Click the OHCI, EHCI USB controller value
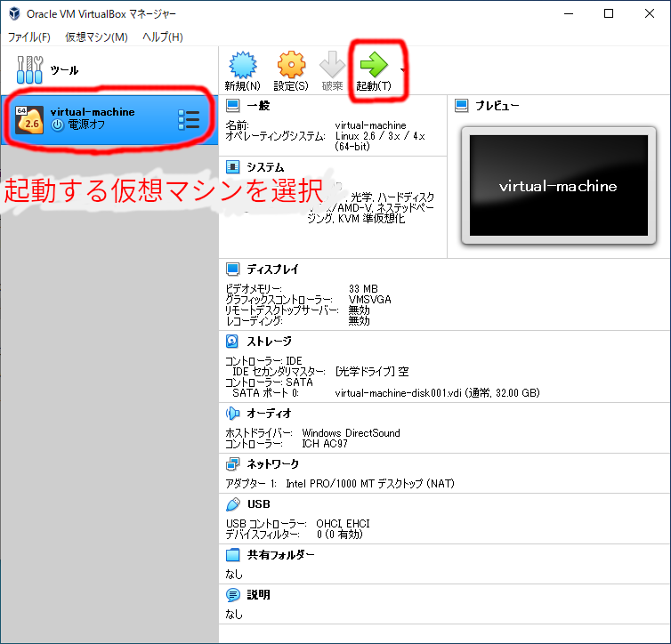 (x=343, y=523)
